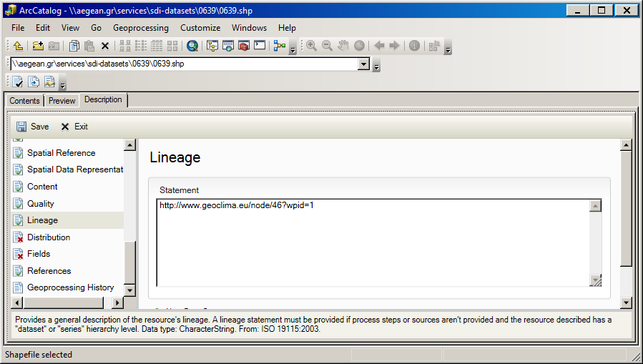Click the Paste toolbar icon

click(89, 46)
